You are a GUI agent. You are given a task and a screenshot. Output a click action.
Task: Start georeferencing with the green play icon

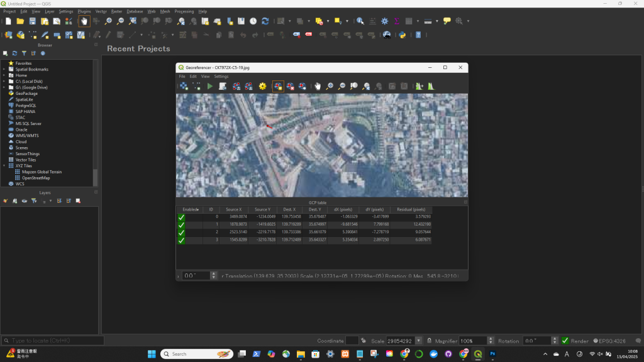tap(209, 86)
